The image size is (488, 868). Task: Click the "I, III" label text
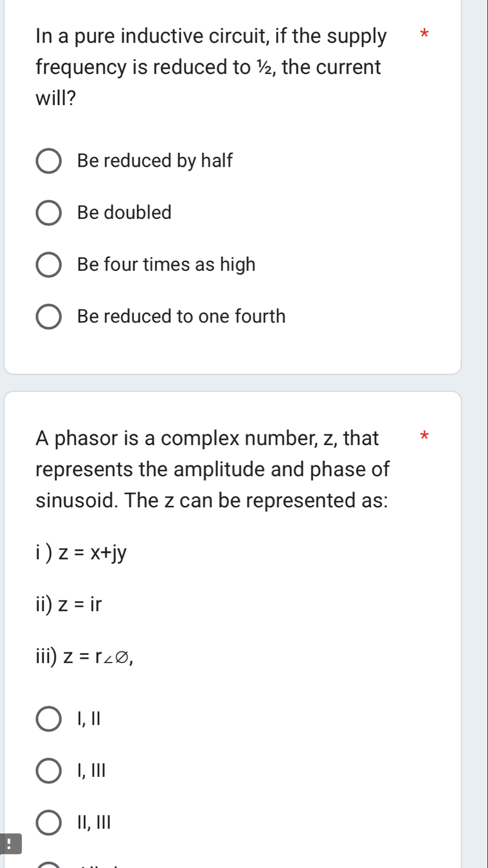[x=91, y=771]
